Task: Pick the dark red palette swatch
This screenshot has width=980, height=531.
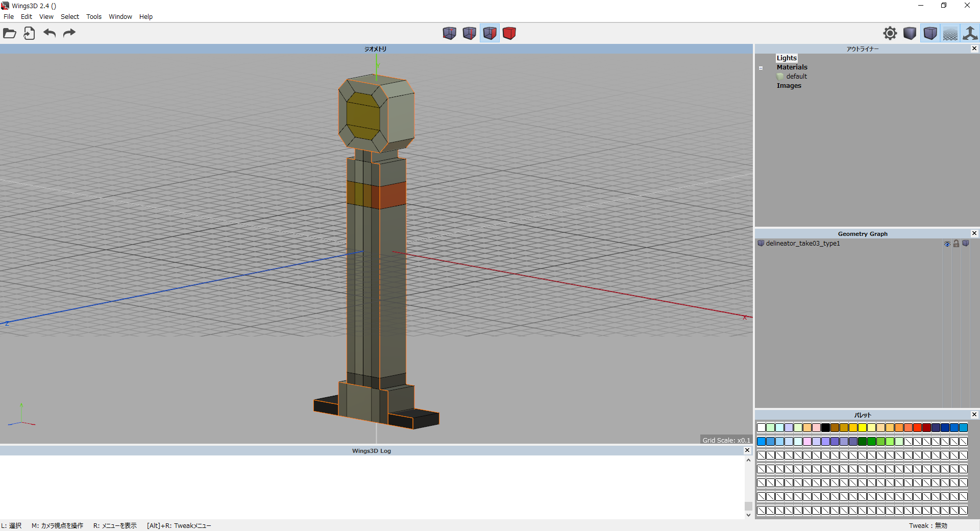Action: coord(926,428)
